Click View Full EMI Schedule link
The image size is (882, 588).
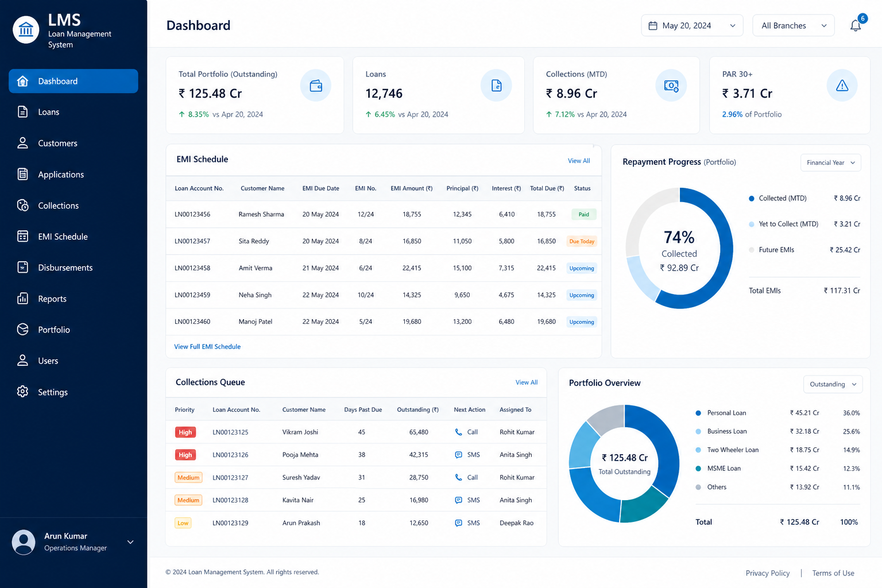207,347
